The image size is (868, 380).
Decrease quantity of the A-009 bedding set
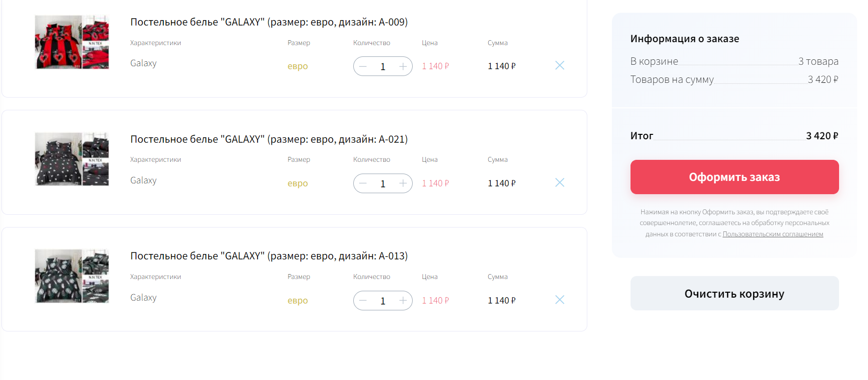pos(363,66)
